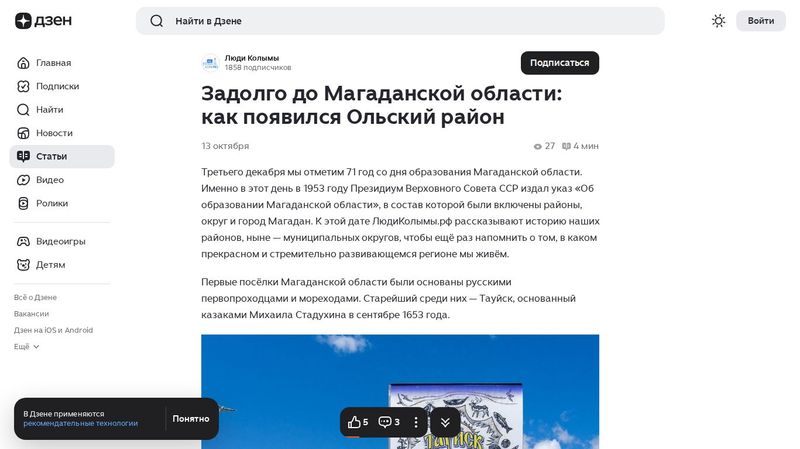Click double chevron down to next article
This screenshot has width=800, height=449.
coord(445,422)
